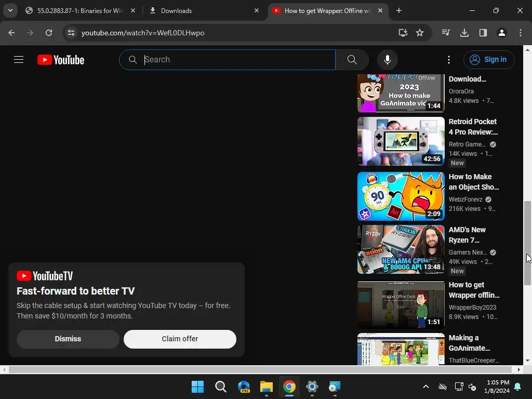
Task: Open the YouTube hamburger guide menu
Action: point(19,60)
